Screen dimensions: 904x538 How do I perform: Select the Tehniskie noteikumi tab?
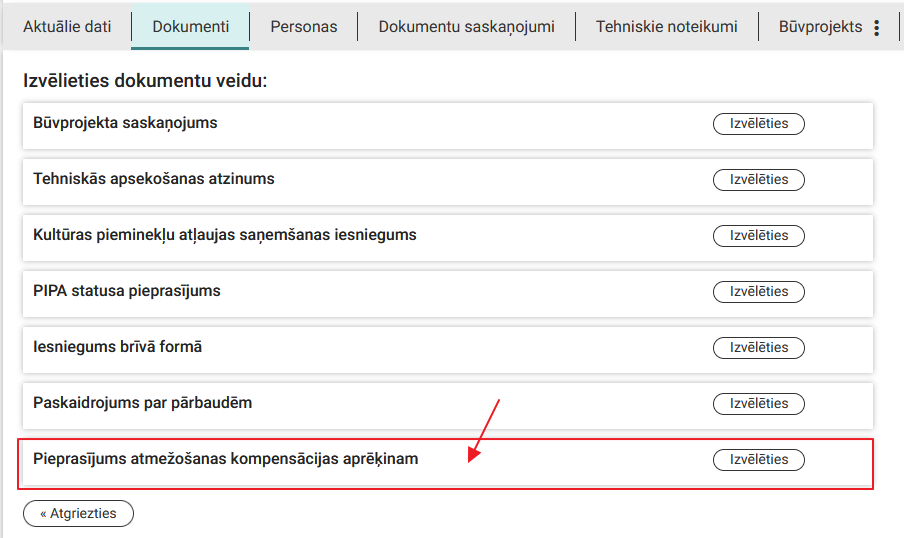tap(666, 27)
